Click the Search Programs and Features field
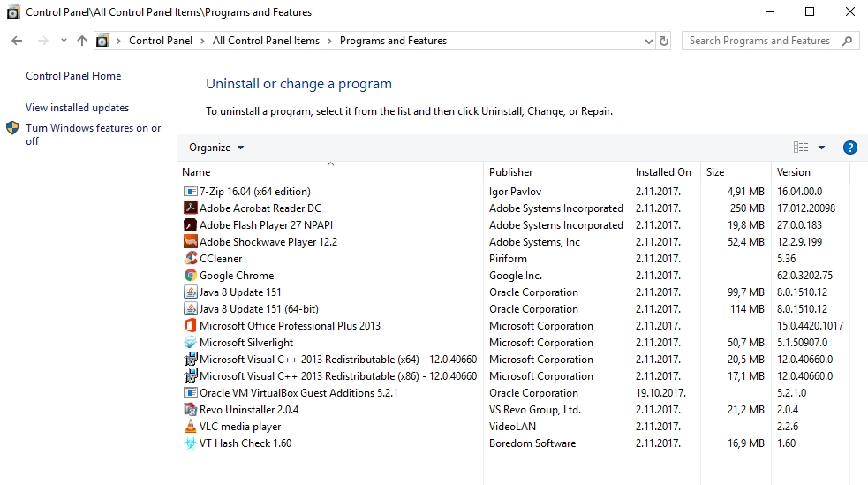This screenshot has width=868, height=485. (759, 41)
